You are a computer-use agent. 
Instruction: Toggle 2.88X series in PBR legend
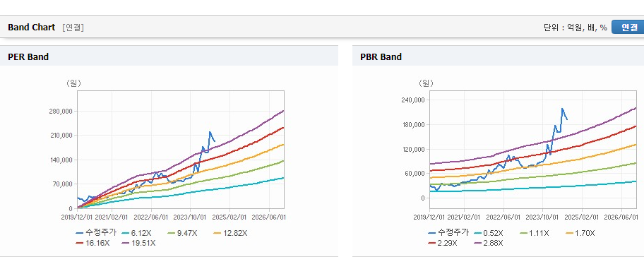coord(489,243)
